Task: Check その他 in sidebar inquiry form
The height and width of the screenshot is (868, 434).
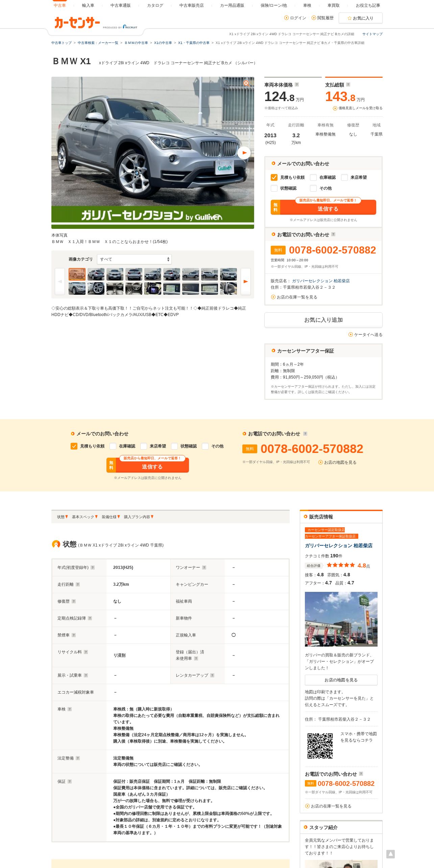Action: click(x=313, y=188)
